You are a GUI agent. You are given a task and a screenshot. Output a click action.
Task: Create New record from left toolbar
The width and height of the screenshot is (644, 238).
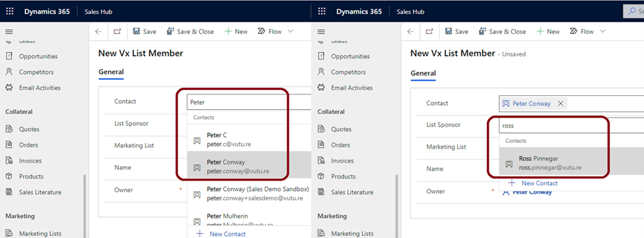coord(236,31)
